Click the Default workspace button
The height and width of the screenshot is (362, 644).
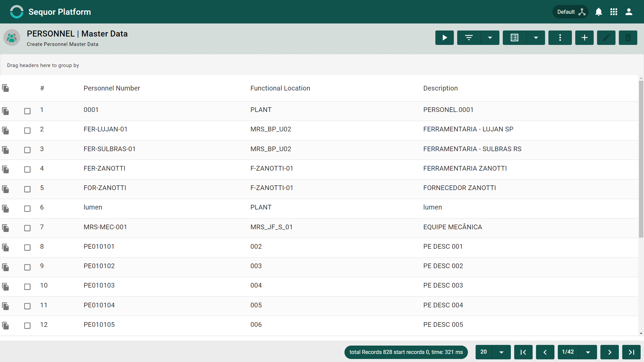point(571,12)
